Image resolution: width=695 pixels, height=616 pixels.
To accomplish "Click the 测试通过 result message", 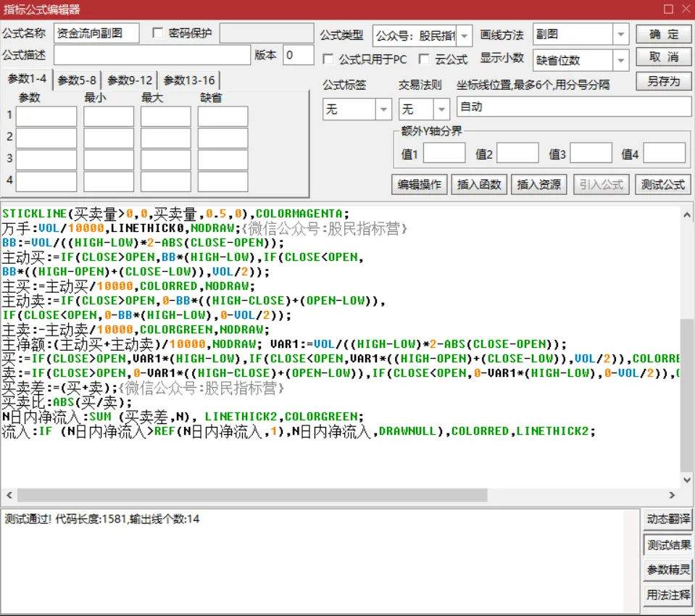I will click(102, 519).
